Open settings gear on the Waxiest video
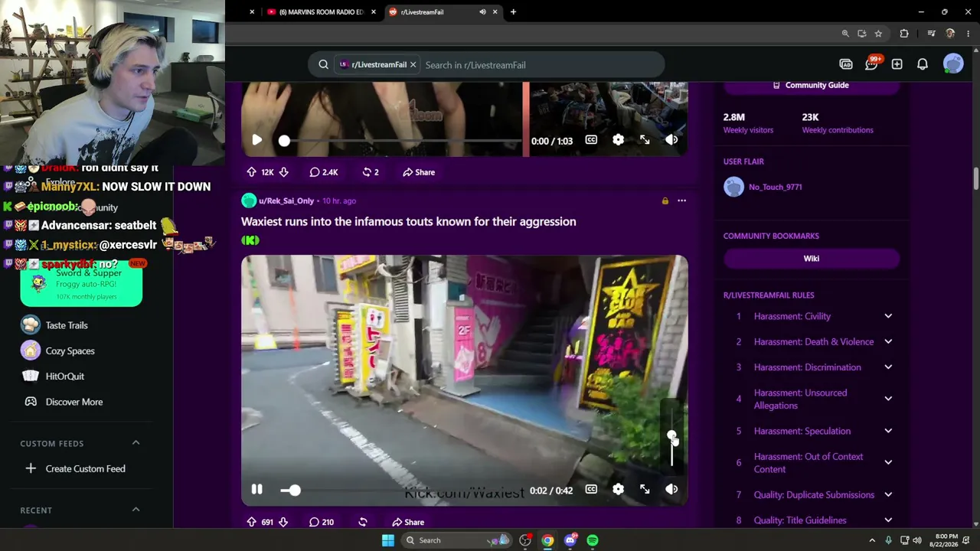Screen dimensions: 980x551 [x=618, y=489]
